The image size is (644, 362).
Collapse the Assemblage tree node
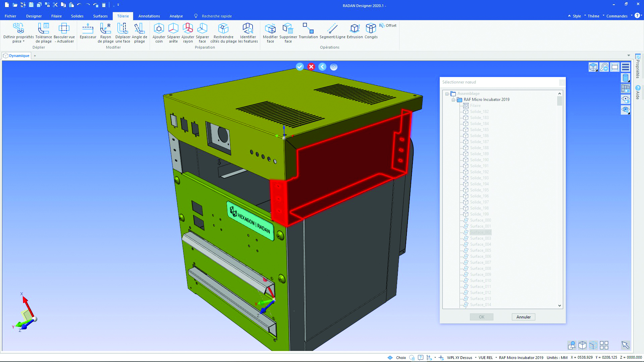coord(447,94)
